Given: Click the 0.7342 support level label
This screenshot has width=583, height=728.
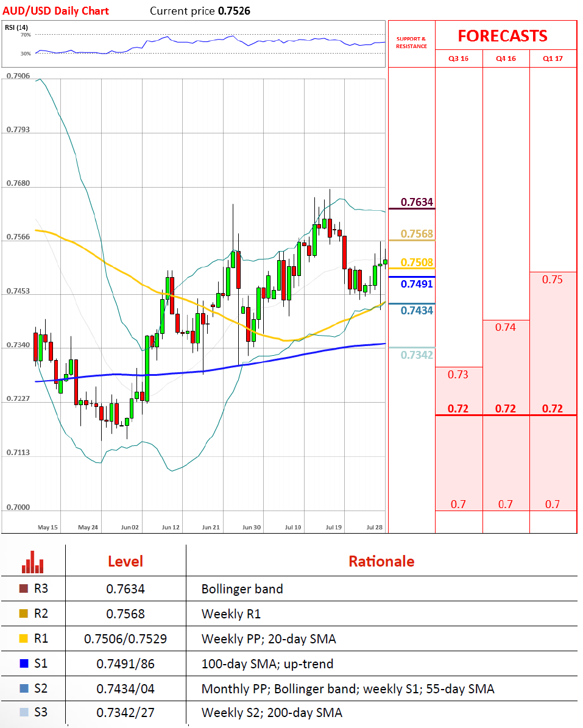Looking at the screenshot, I should [417, 355].
